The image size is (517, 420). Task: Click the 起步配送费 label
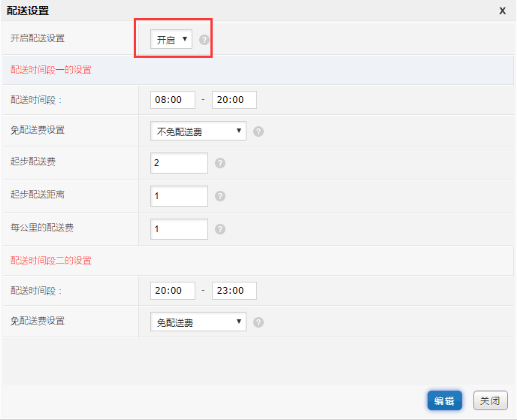[33, 162]
